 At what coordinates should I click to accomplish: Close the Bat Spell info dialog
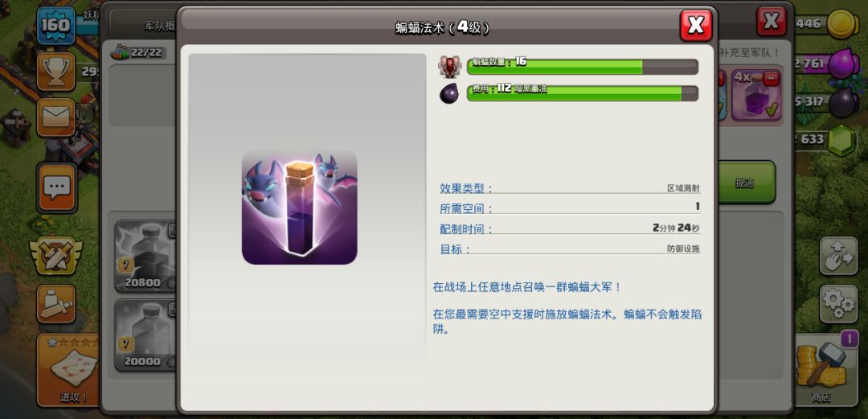point(695,26)
